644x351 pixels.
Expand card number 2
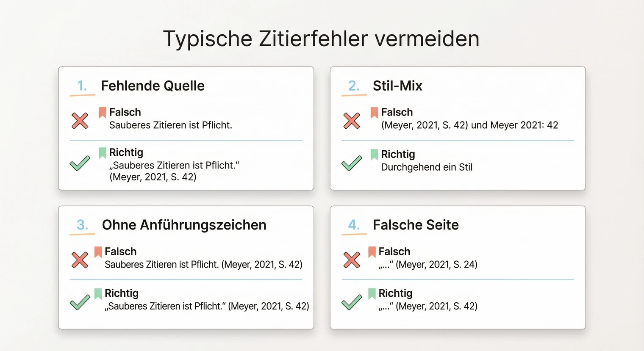pos(353,86)
